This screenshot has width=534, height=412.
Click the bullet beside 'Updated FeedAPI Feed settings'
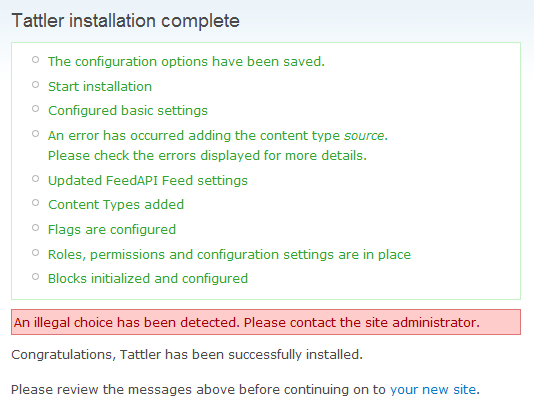coord(35,178)
